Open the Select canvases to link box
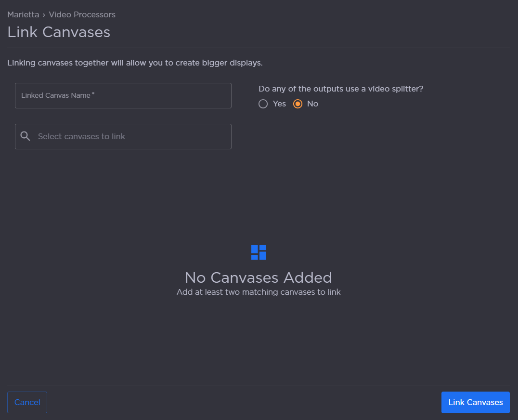 point(130,137)
